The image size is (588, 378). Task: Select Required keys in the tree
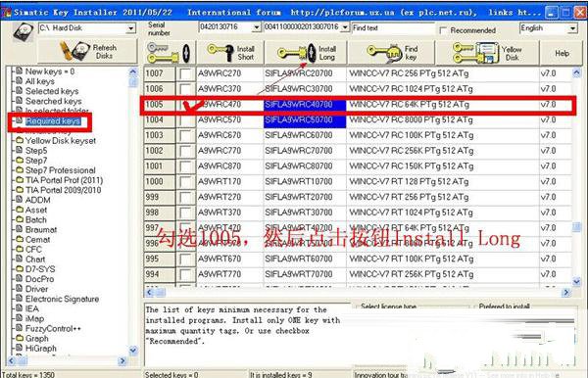pyautogui.click(x=53, y=121)
